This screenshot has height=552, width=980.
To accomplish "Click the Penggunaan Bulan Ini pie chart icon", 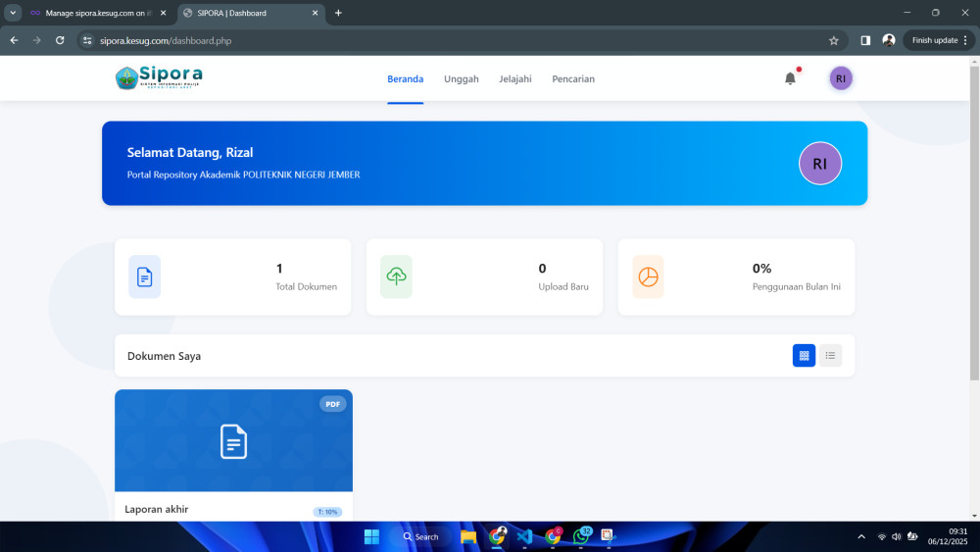I will 648,276.
